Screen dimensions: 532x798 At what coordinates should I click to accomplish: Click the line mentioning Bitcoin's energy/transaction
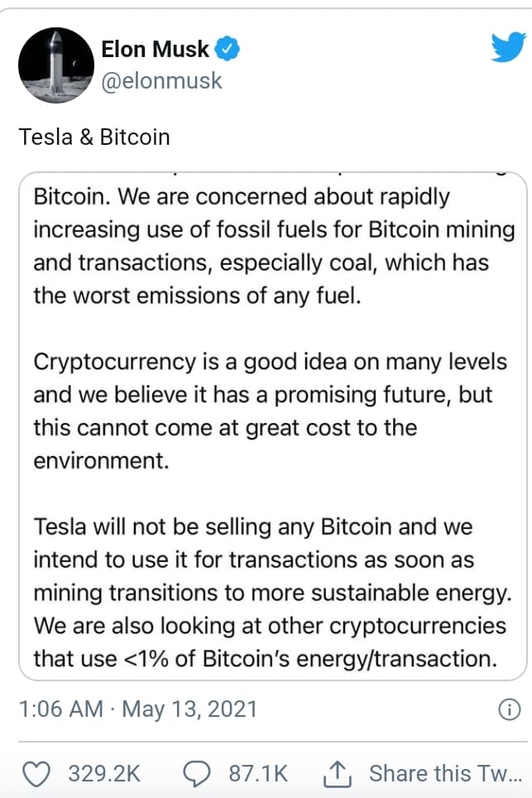[265, 659]
